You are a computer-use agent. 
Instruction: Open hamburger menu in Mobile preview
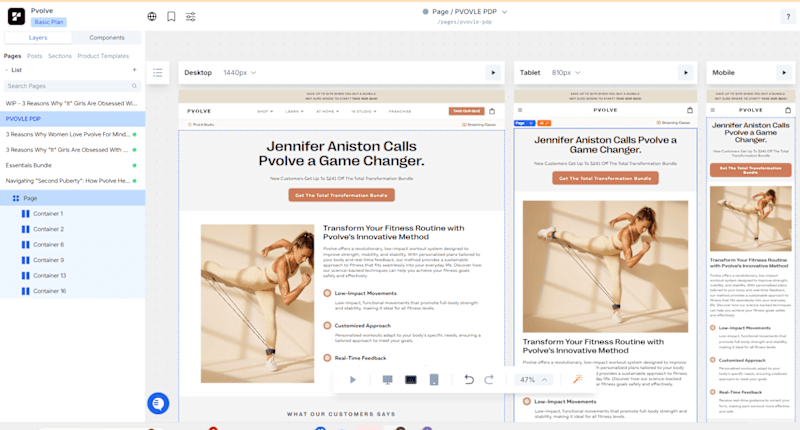pos(713,110)
